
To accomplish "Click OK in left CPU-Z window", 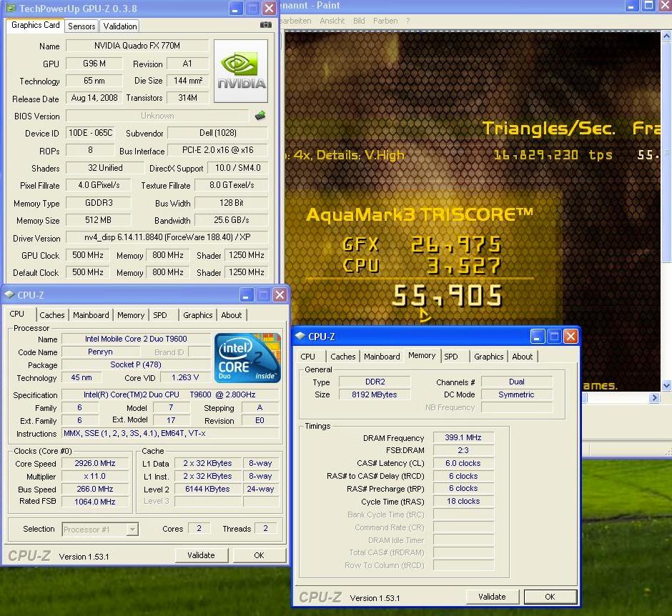I will point(259,555).
